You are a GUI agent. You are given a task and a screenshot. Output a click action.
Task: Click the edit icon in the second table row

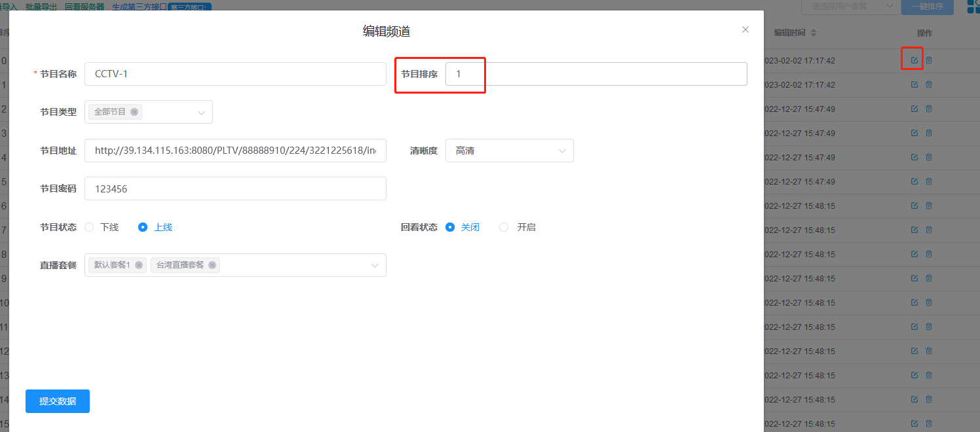pyautogui.click(x=914, y=84)
